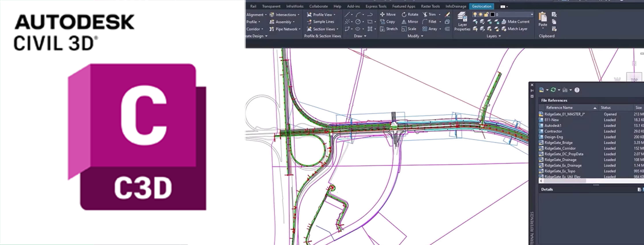Screen dimensions: 644x245
Task: Click the Paste clipboard icon
Action: [543, 17]
